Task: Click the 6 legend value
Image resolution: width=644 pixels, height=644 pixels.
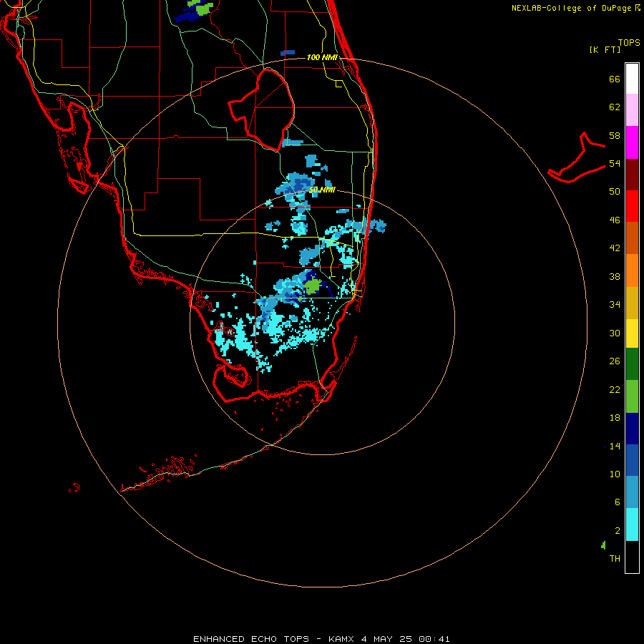Action: click(x=618, y=502)
